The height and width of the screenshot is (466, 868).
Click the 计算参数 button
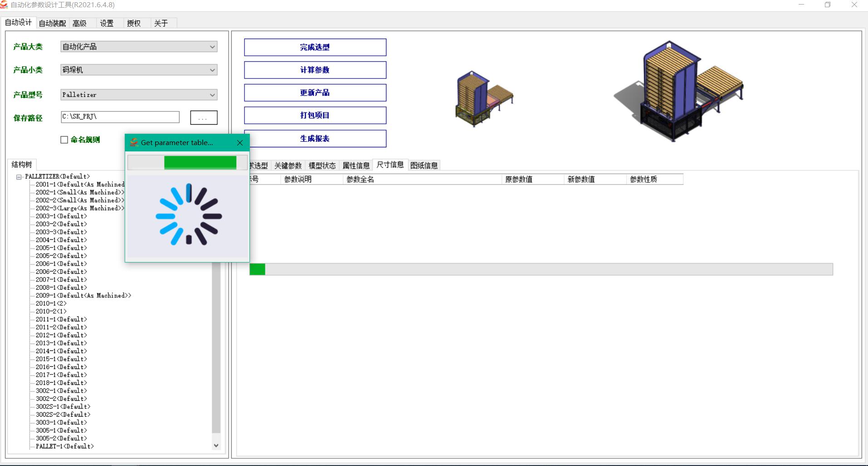[x=315, y=70]
